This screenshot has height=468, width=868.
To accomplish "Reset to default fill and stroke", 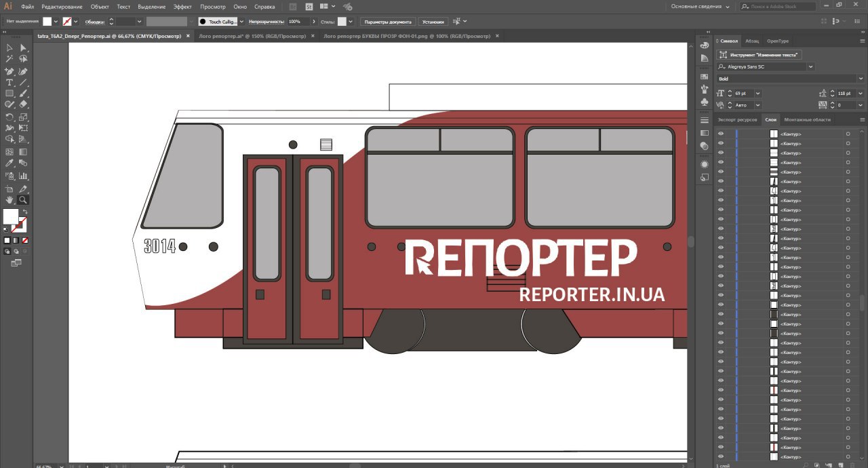I will (6, 229).
